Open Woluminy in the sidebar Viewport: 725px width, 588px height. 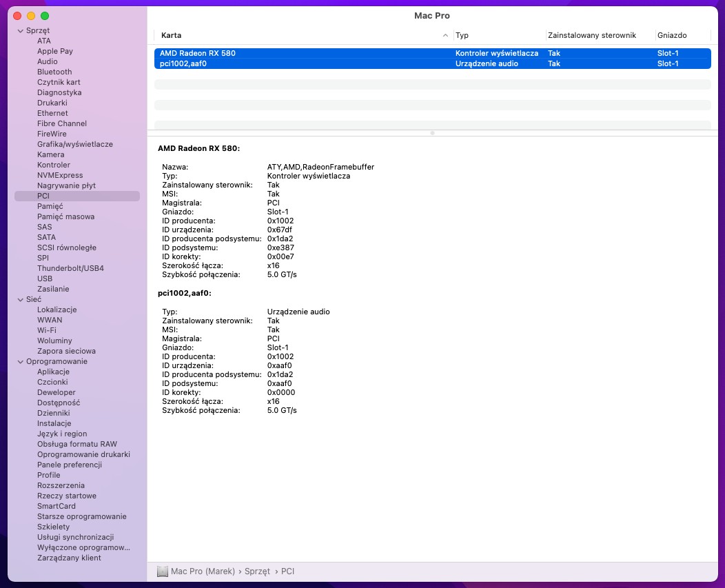pos(54,341)
